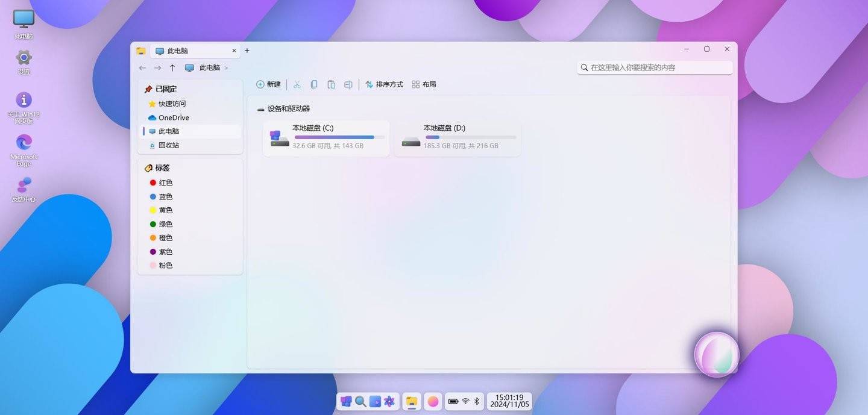This screenshot has width=868, height=415.
Task: Select 快速访问 in sidebar
Action: point(190,104)
